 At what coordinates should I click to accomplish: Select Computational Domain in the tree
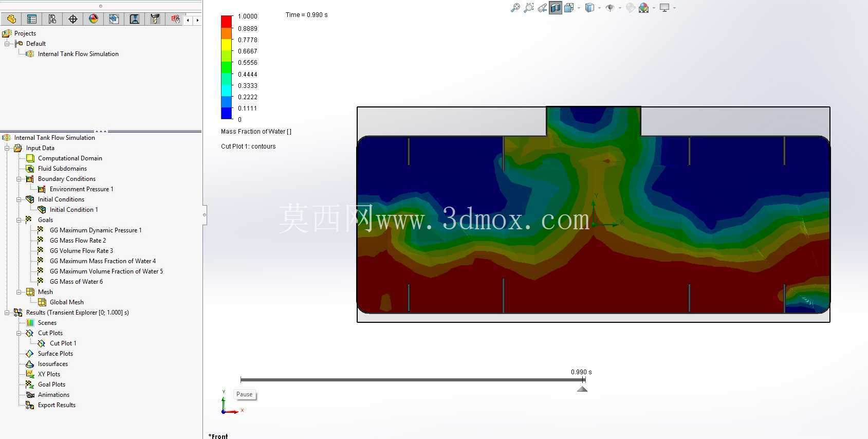click(70, 158)
